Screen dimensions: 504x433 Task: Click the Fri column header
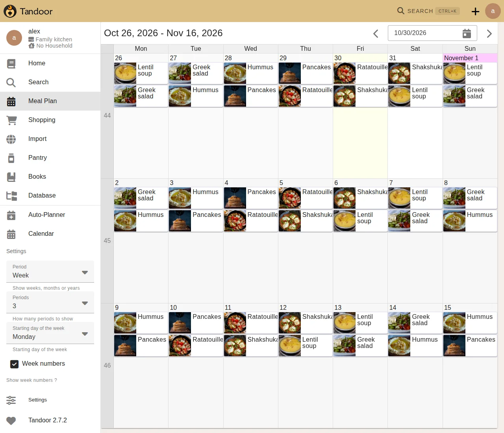[x=360, y=49]
